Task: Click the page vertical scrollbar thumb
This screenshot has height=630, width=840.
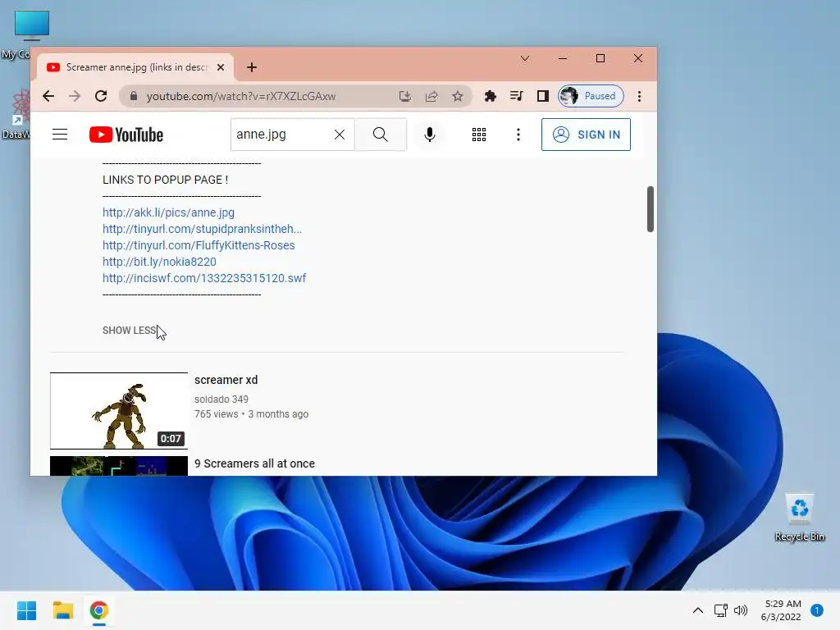Action: [651, 209]
